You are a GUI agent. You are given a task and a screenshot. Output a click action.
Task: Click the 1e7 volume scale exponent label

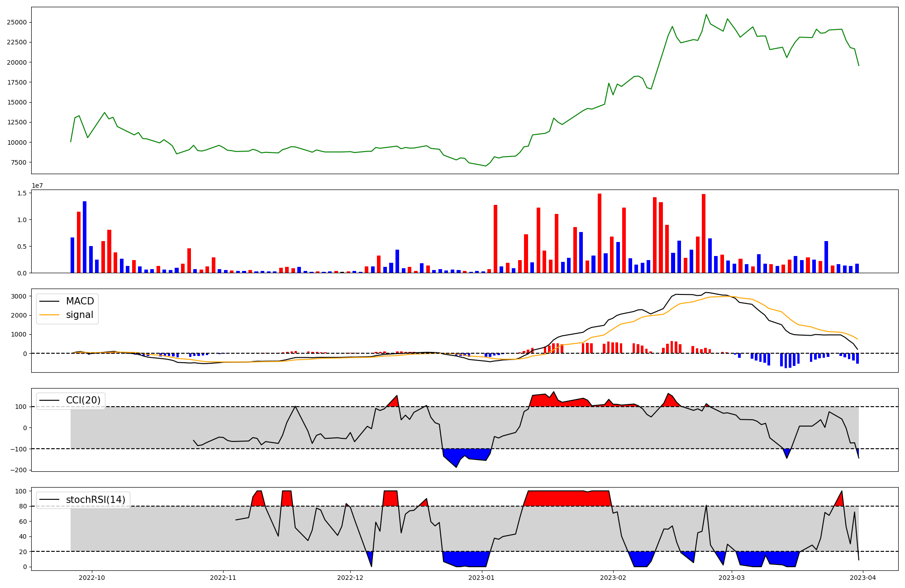[37, 185]
